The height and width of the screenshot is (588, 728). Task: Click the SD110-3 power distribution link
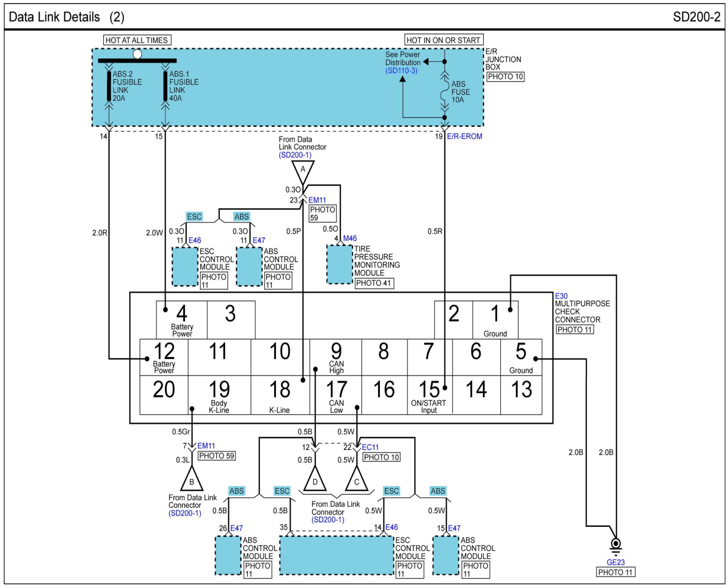tap(401, 71)
